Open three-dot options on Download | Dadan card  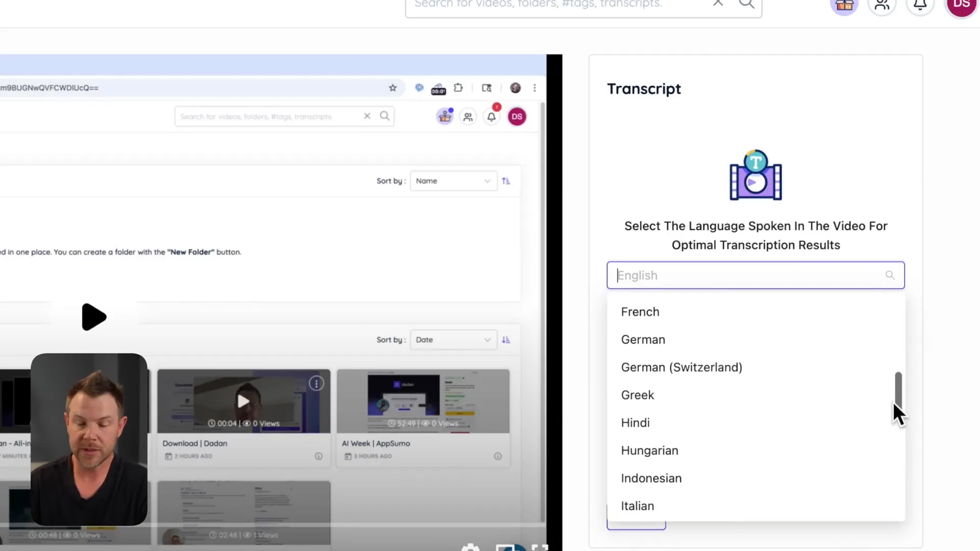[x=316, y=384]
